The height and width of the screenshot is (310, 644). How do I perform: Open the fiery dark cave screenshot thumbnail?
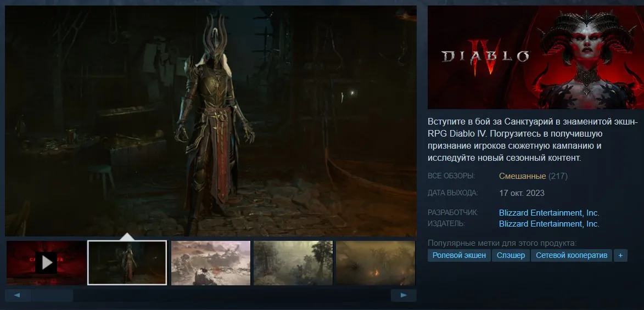pos(376,263)
